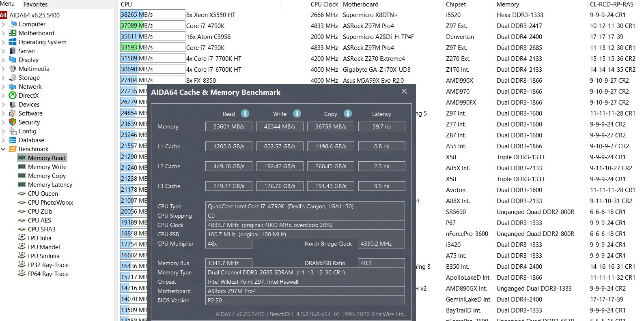This screenshot has height=321, width=644.
Task: Close the Cache & Memory Benchmark dialog
Action: (404, 91)
